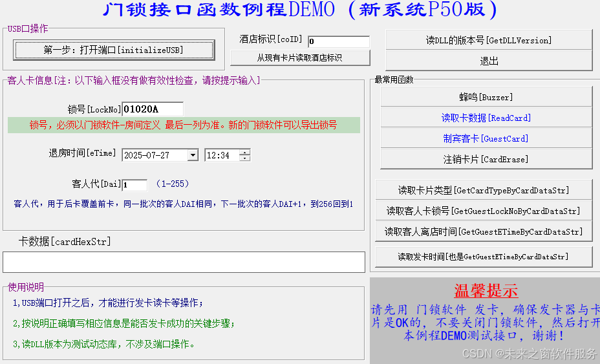Click the 使用说明 group label
The image size is (600, 364).
[26, 287]
